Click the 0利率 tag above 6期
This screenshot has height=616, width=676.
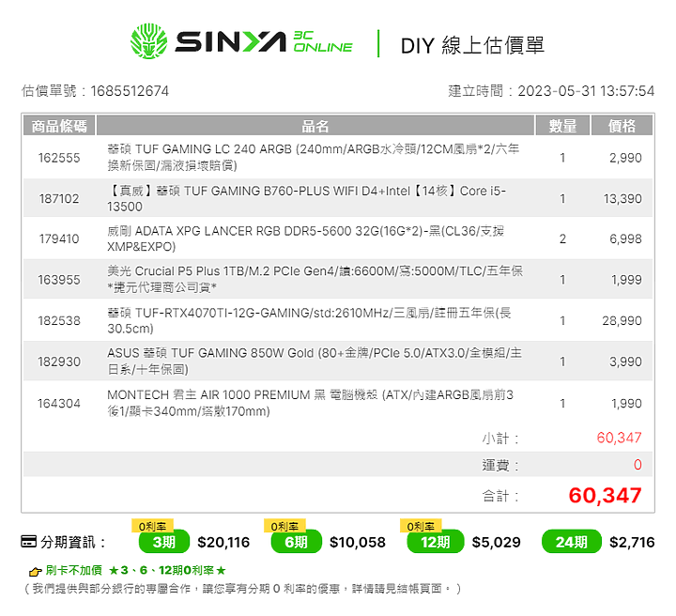[x=284, y=526]
